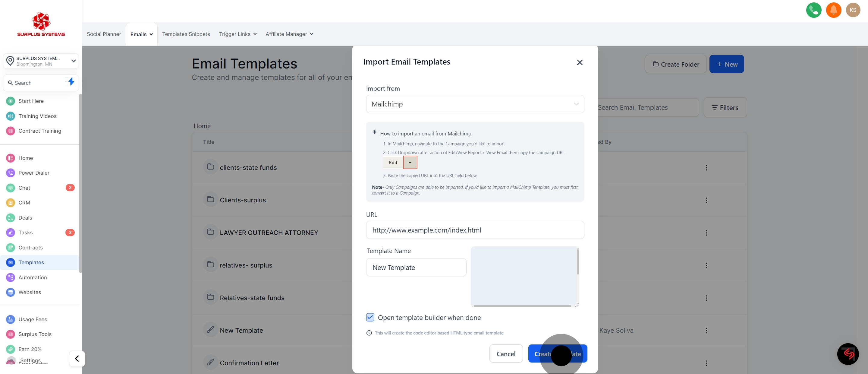Open Chat from the sidebar
Image resolution: width=868 pixels, height=374 pixels.
10,188
